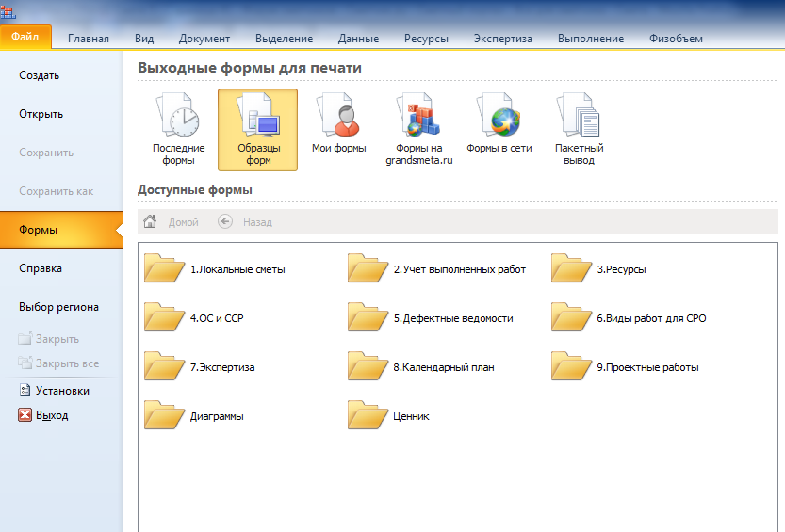Open folder 9.Проектные работы

coord(626,367)
